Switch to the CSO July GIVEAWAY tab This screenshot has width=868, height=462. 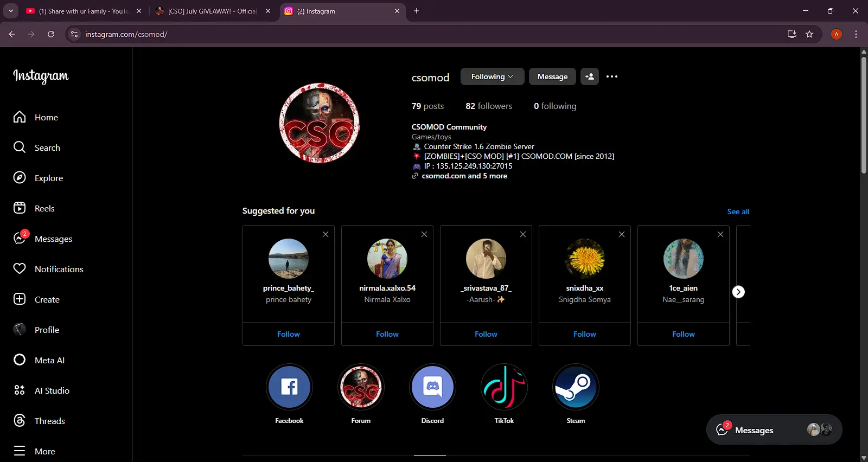pyautogui.click(x=213, y=11)
